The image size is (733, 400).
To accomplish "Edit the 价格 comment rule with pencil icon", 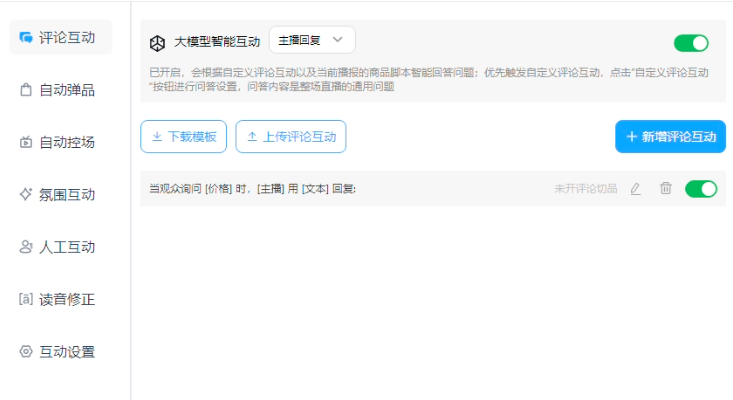I will click(635, 189).
